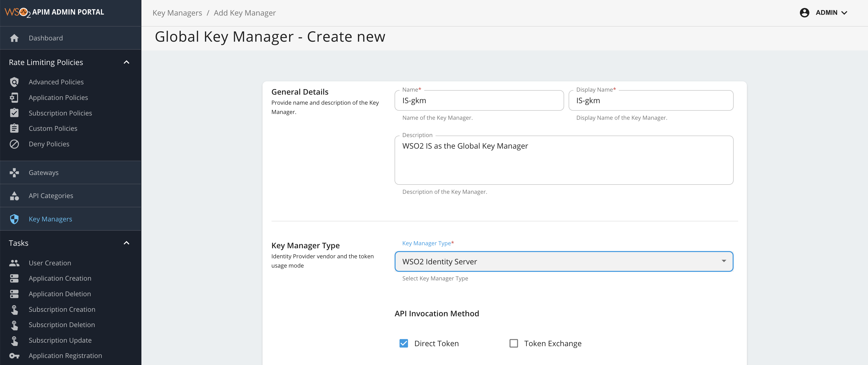Screen dimensions: 868x365
Task: Select the Subscription Deletion task item
Action: coord(62,325)
